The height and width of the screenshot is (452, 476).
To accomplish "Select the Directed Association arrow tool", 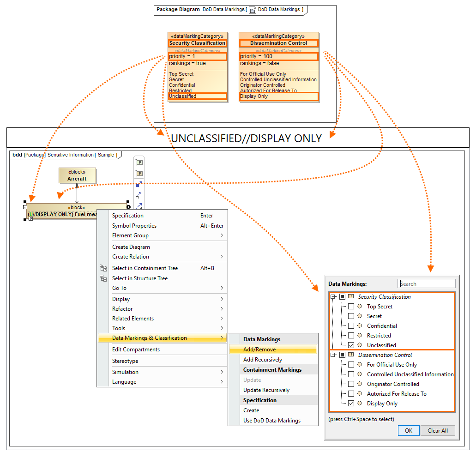I will click(x=139, y=195).
